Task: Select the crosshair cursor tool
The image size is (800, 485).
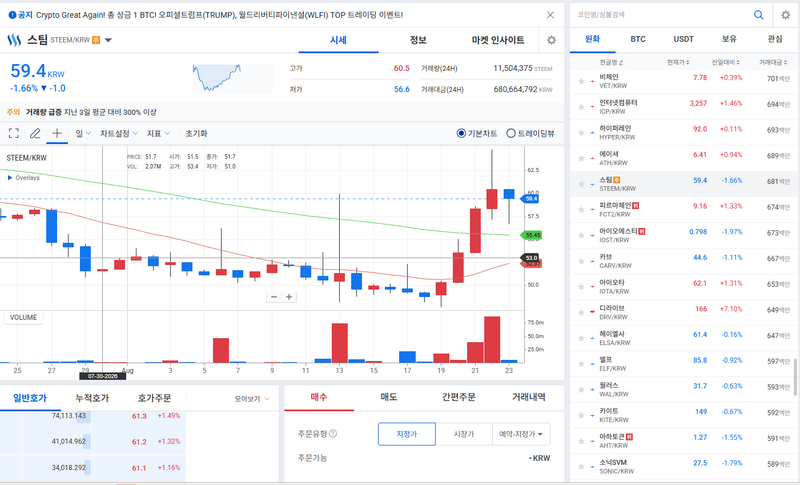Action: tap(57, 133)
